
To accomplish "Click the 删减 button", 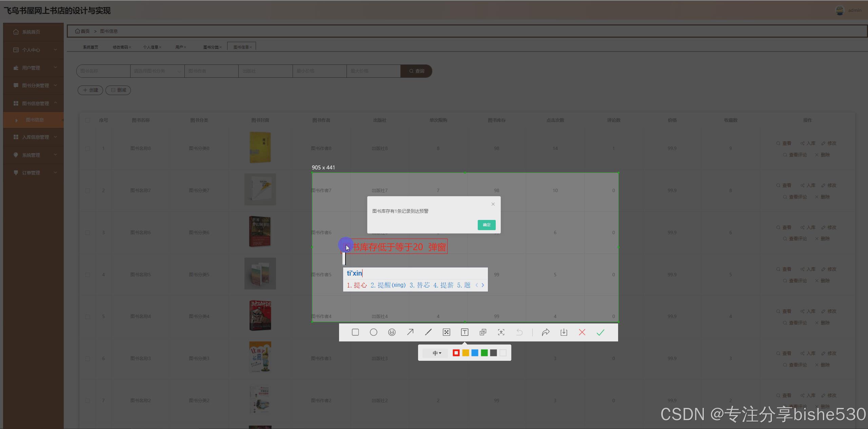I will (118, 90).
